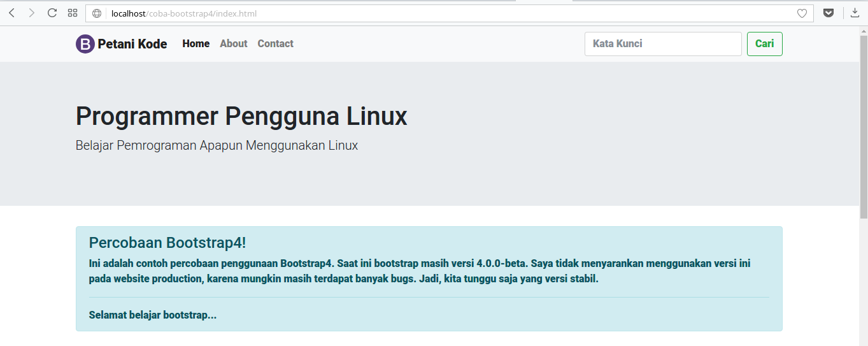The width and height of the screenshot is (868, 346).
Task: Reload the current page
Action: point(52,13)
